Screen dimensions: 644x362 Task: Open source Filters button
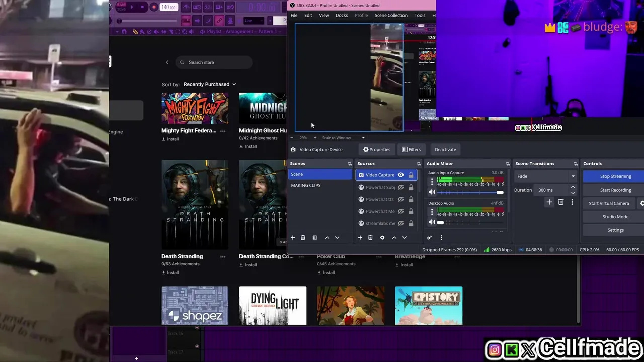click(x=411, y=149)
